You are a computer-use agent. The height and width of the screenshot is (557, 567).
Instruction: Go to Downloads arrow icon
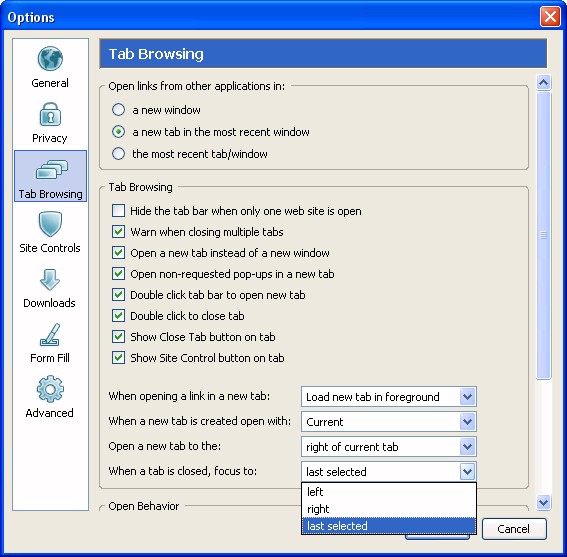point(50,280)
